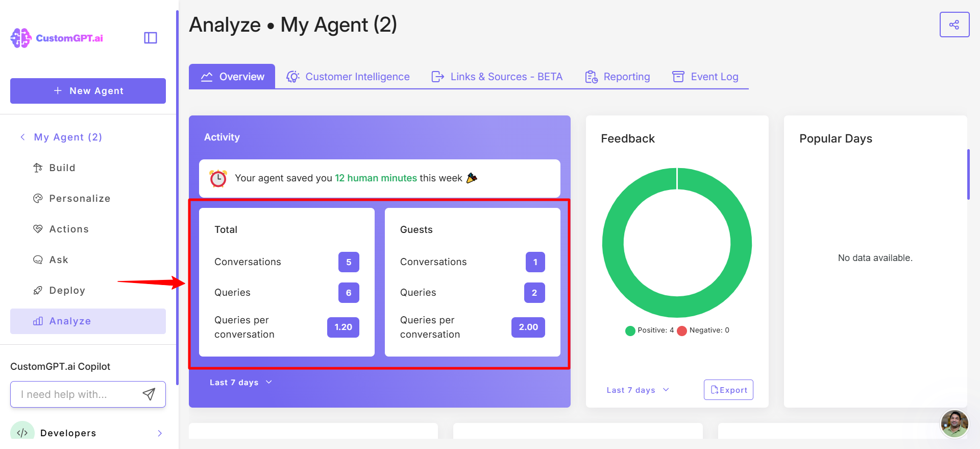Click Total Conversations value 5
This screenshot has height=449, width=980.
pyautogui.click(x=349, y=262)
